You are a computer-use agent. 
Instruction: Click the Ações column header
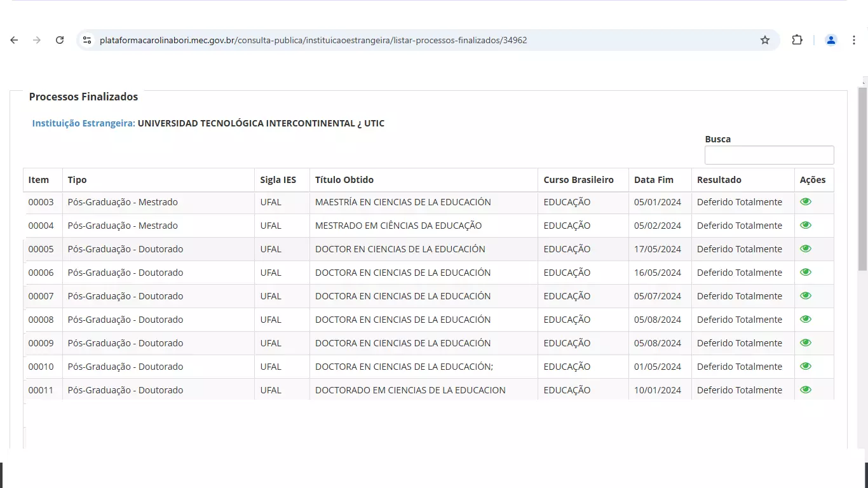(x=813, y=180)
